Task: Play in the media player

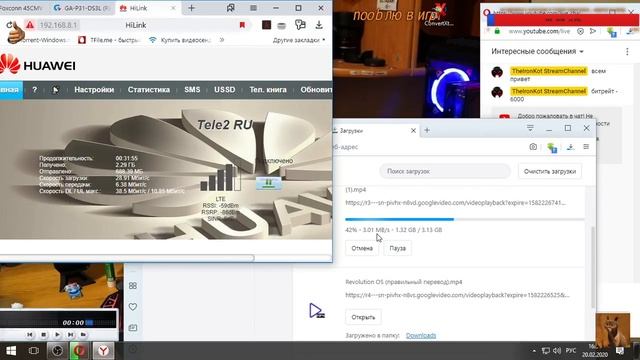Action: click(57, 335)
